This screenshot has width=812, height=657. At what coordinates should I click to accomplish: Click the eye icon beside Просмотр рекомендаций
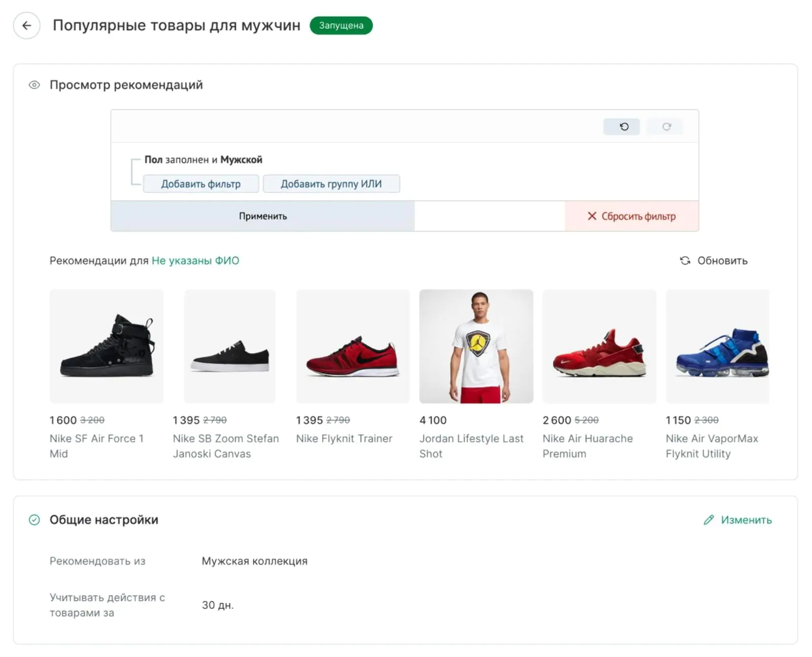click(34, 85)
